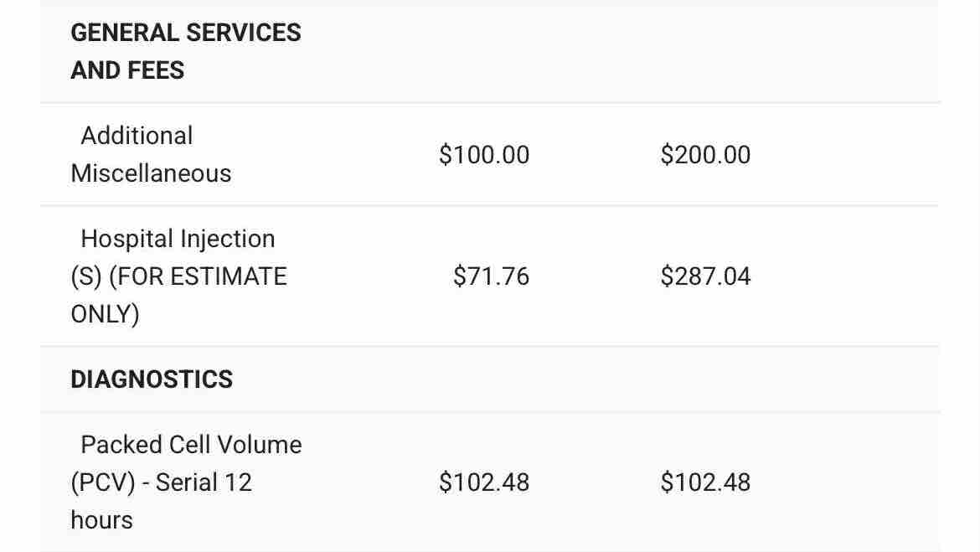Select the Packed Cell Volume item name

point(191,445)
